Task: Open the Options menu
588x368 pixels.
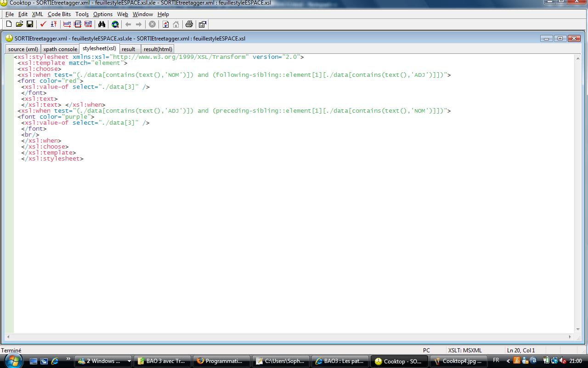Action: coord(103,14)
